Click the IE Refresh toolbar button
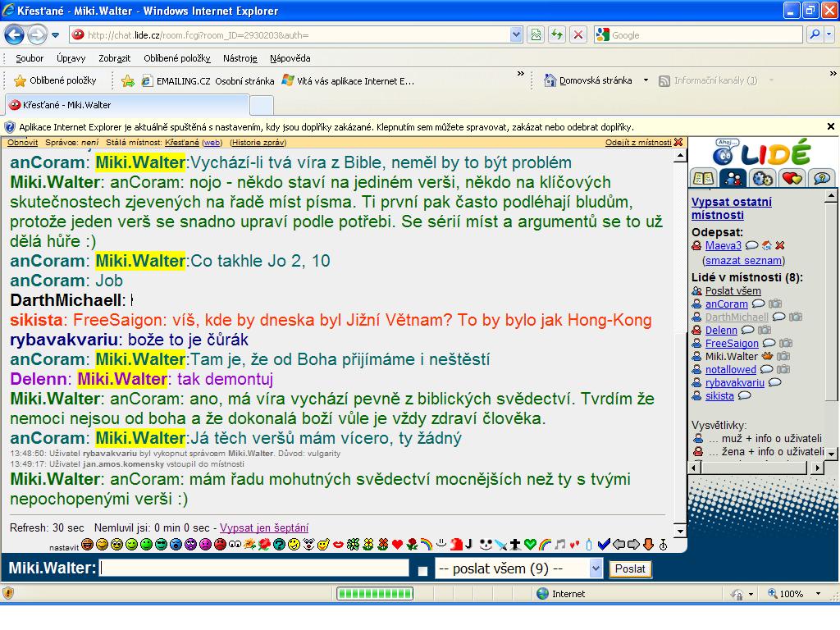 pyautogui.click(x=557, y=34)
